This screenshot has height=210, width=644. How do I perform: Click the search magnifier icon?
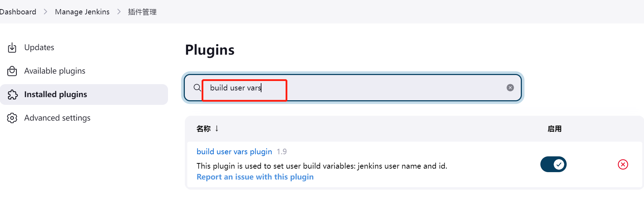point(197,88)
